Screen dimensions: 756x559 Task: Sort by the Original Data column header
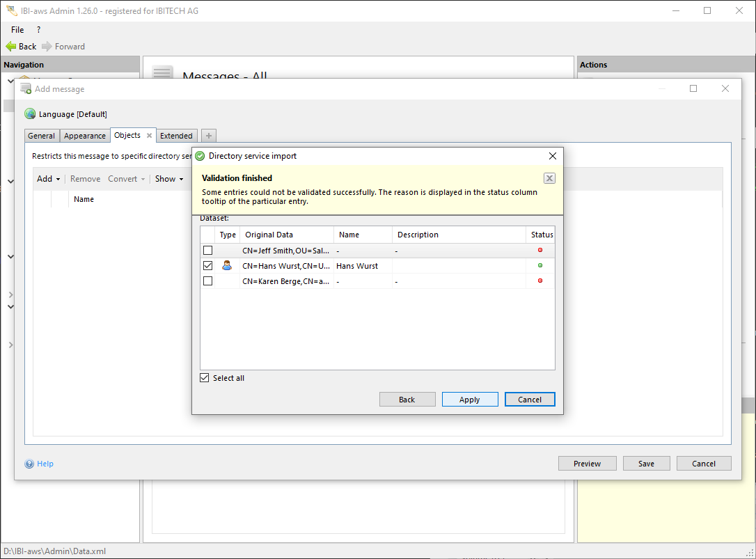(285, 235)
